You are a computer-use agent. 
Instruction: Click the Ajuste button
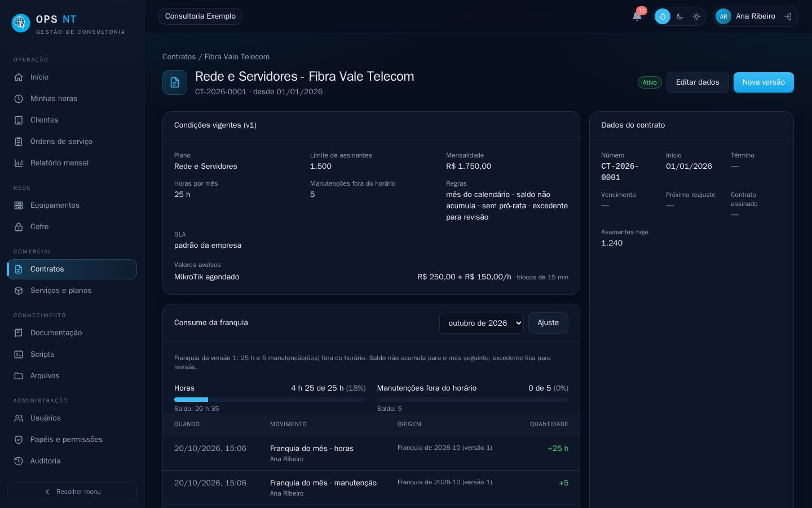pos(548,323)
